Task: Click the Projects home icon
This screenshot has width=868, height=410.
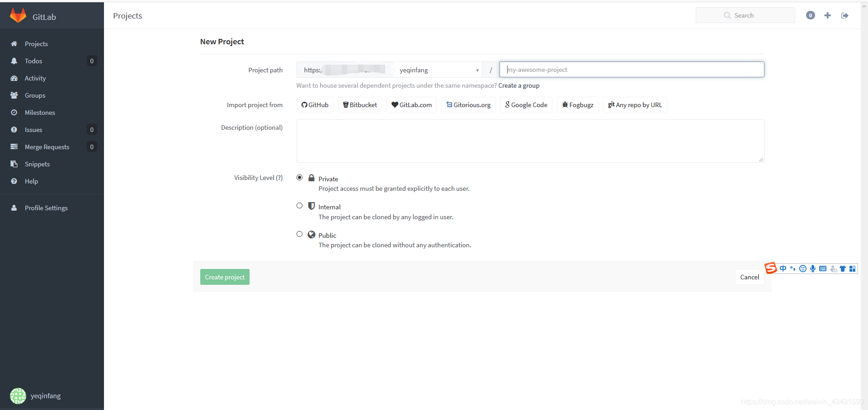Action: (x=14, y=44)
